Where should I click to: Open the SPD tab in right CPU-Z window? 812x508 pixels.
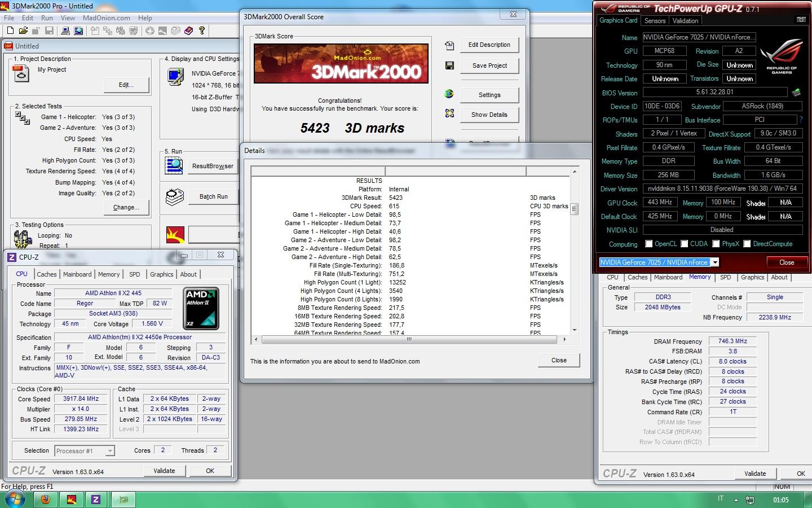[725, 277]
